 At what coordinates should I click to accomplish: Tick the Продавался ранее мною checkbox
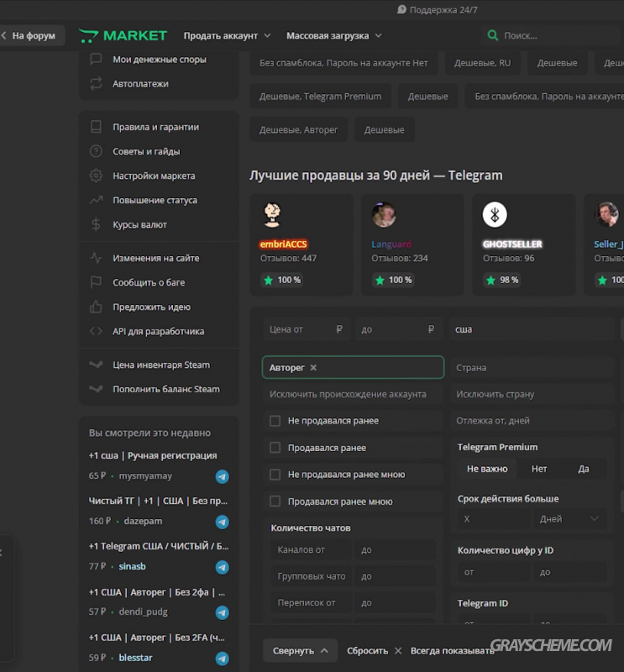pos(275,501)
